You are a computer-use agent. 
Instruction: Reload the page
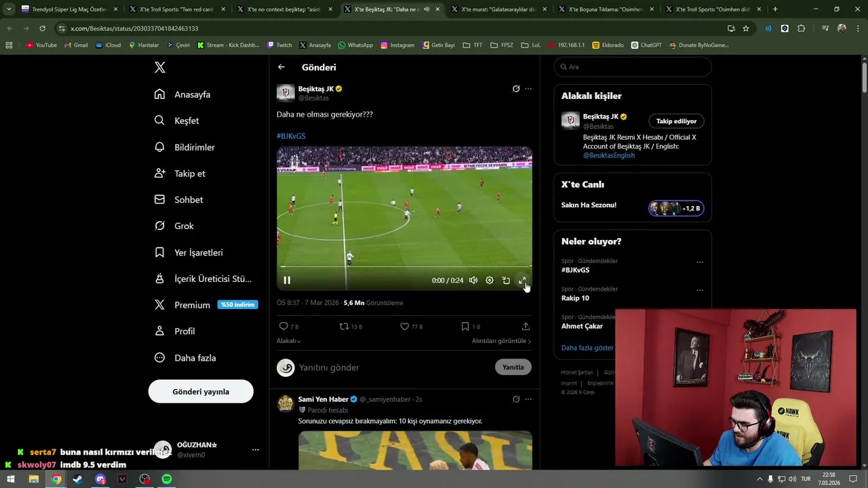(42, 28)
